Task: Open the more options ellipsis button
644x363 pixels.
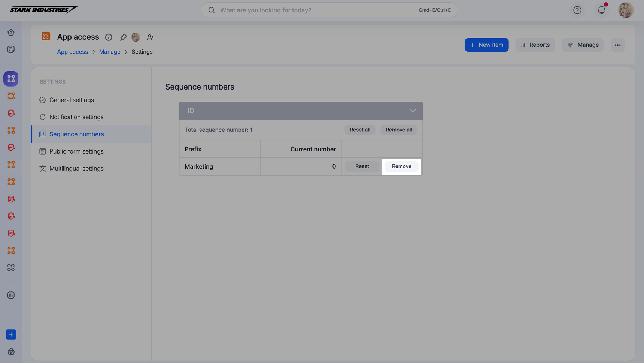Action: click(x=617, y=45)
